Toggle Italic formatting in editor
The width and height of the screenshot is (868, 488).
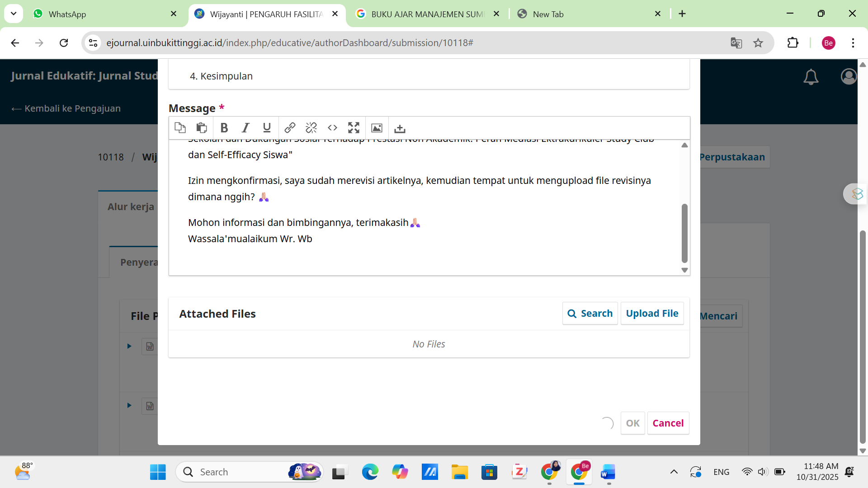tap(245, 128)
